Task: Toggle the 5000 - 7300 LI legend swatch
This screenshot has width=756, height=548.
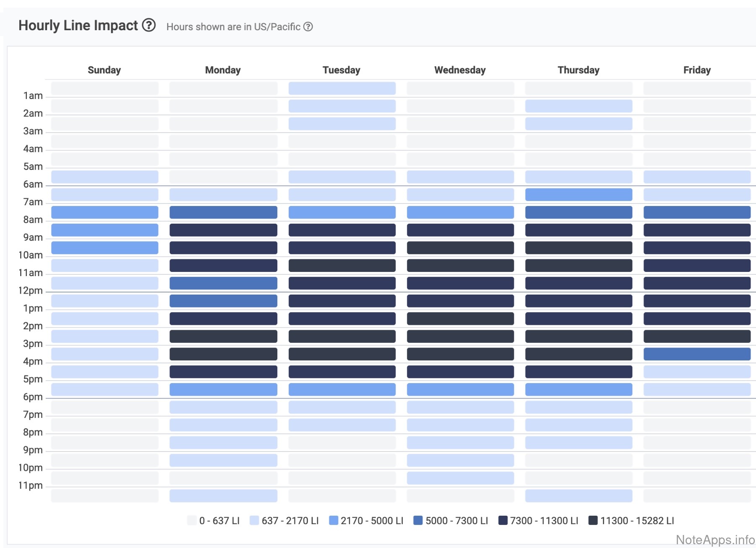Action: 418,520
